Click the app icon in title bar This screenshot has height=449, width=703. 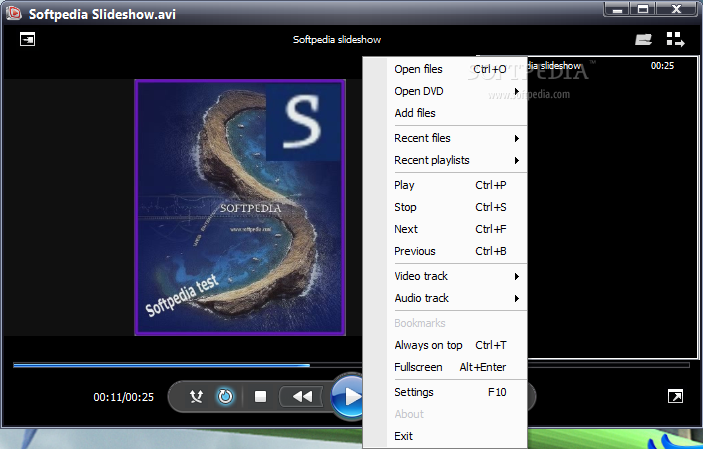click(13, 13)
